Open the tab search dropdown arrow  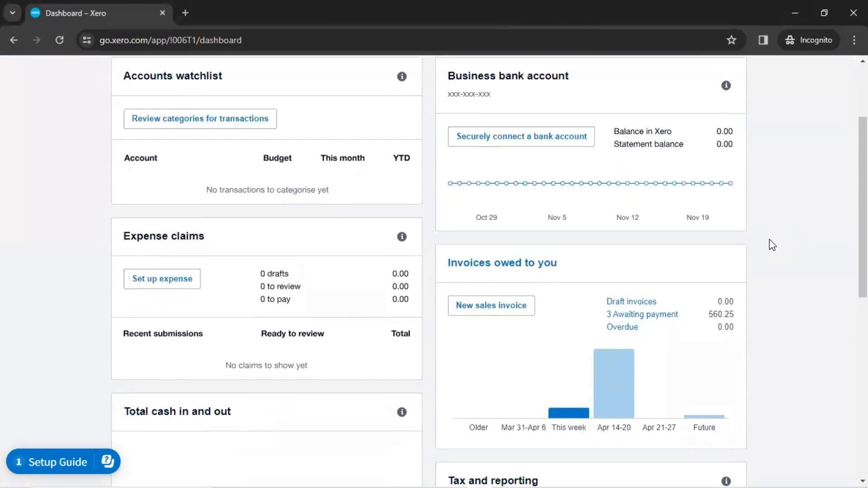click(x=12, y=13)
